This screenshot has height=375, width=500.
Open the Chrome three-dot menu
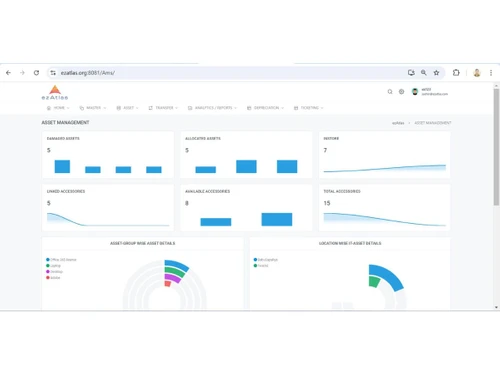[x=491, y=73]
